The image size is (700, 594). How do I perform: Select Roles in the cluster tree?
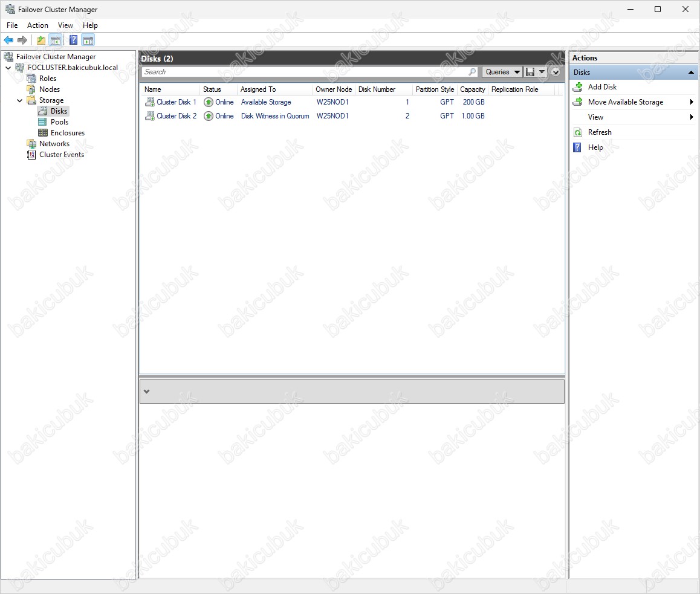tap(48, 79)
